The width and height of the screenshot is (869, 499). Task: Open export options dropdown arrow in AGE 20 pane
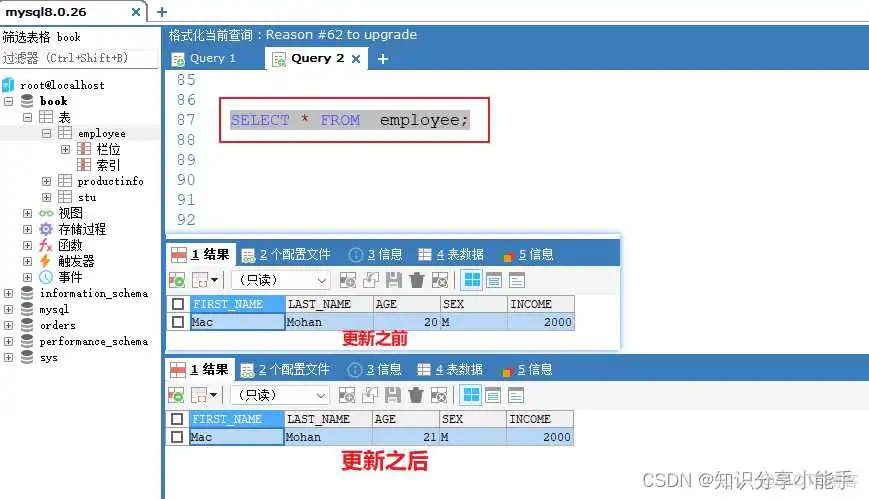214,281
